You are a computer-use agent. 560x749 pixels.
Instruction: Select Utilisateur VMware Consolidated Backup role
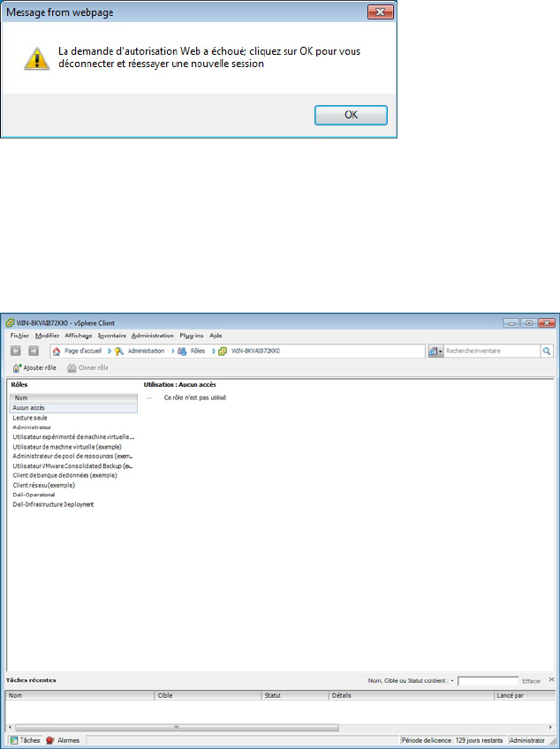[x=73, y=465]
